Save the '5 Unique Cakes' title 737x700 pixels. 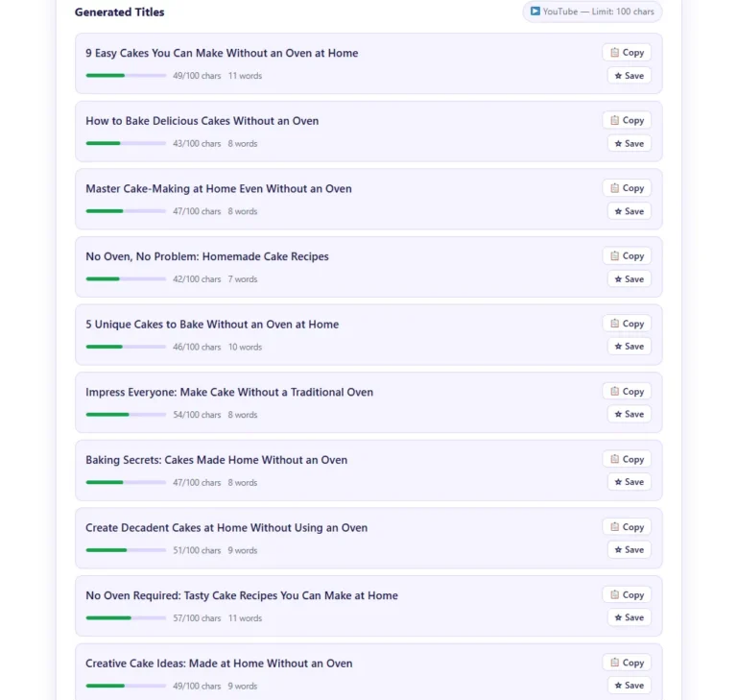click(629, 347)
